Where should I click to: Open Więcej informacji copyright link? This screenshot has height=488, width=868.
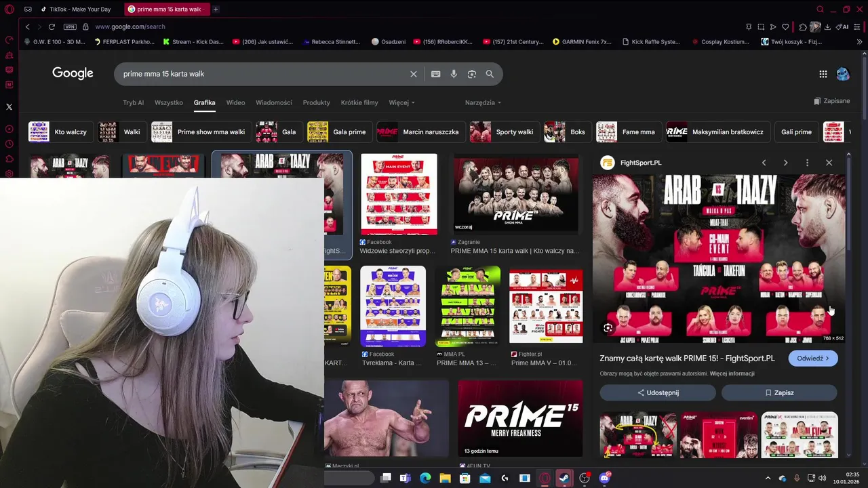click(x=732, y=373)
